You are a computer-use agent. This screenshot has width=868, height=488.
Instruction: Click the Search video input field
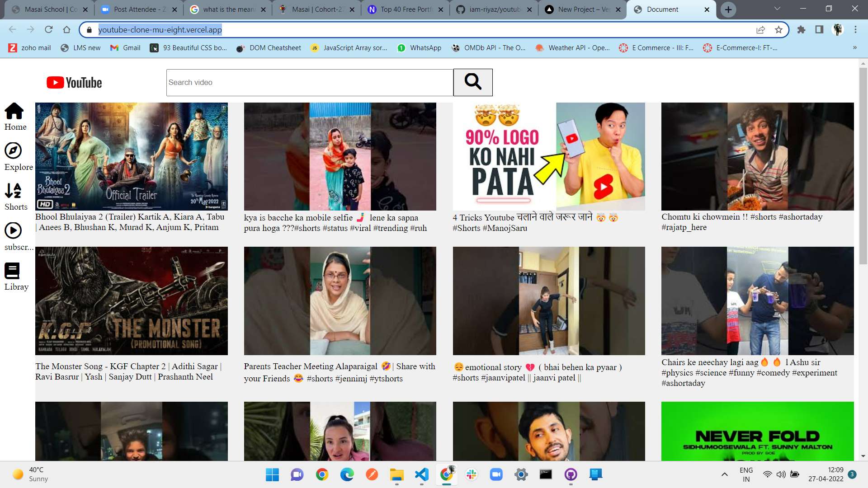310,82
